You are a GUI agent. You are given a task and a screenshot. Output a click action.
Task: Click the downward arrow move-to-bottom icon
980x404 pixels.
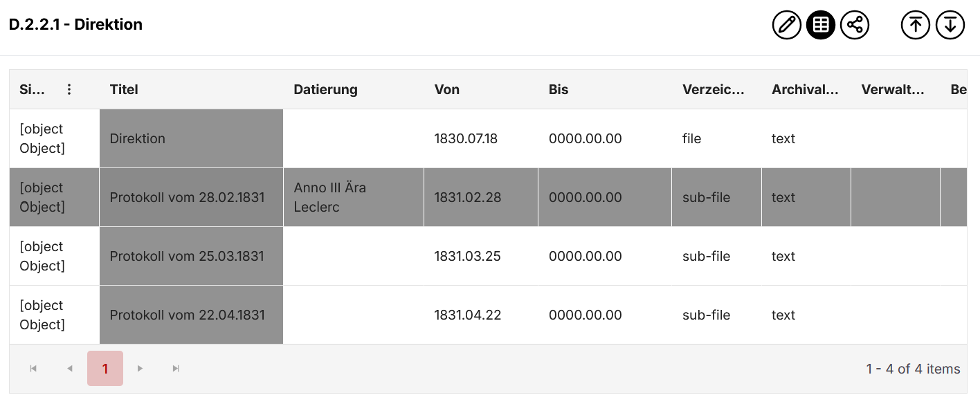[950, 25]
